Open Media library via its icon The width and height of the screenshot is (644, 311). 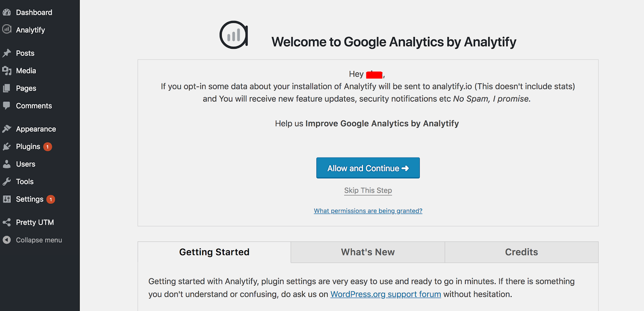7,70
